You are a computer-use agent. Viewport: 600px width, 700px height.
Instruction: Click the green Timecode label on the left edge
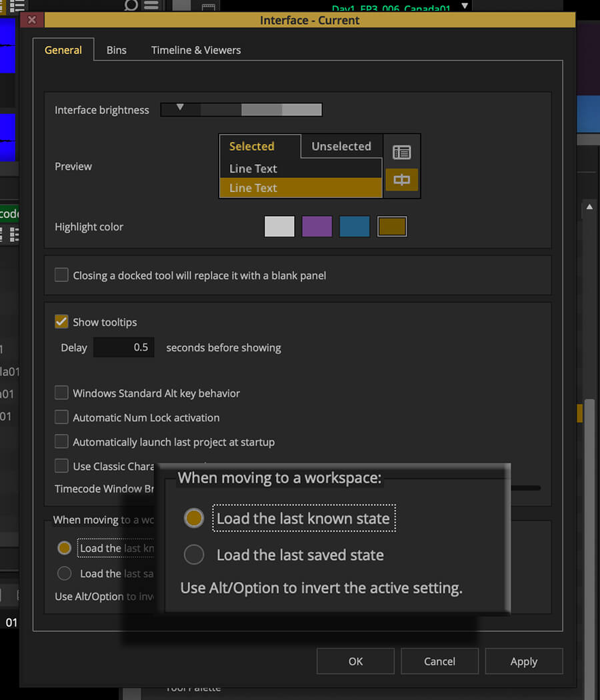point(8,213)
